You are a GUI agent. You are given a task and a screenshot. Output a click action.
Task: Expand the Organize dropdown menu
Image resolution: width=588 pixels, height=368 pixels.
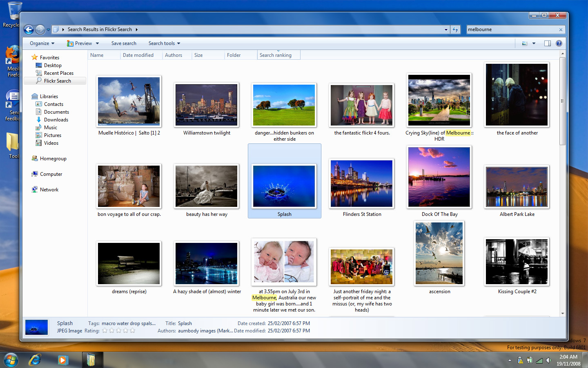point(42,43)
